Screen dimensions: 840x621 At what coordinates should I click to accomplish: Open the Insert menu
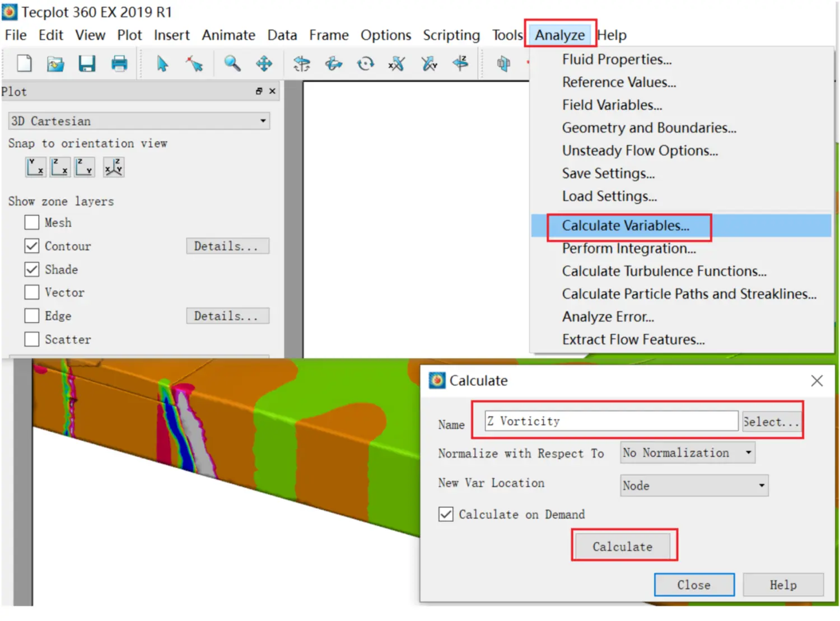point(172,35)
